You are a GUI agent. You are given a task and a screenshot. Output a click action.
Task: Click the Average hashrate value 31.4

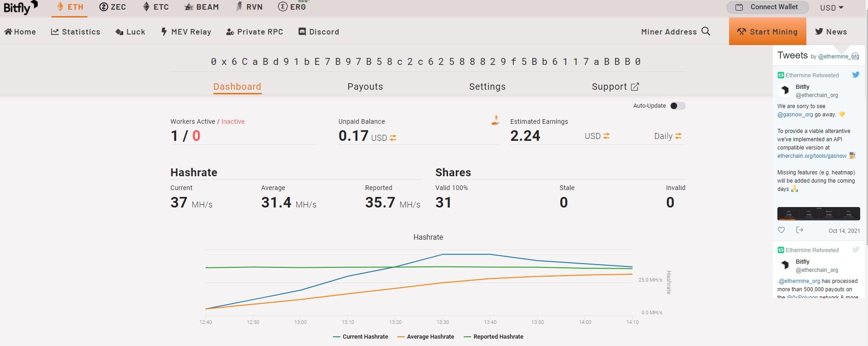point(276,202)
